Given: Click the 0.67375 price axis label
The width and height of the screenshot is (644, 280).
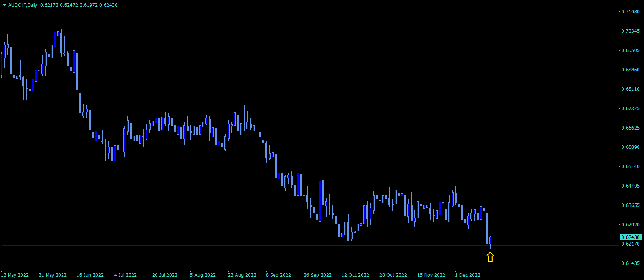Looking at the screenshot, I should tap(631, 109).
